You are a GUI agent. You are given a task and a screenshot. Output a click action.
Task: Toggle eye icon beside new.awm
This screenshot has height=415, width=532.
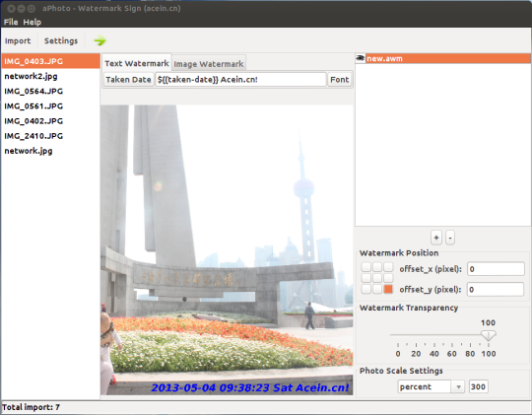(360, 58)
